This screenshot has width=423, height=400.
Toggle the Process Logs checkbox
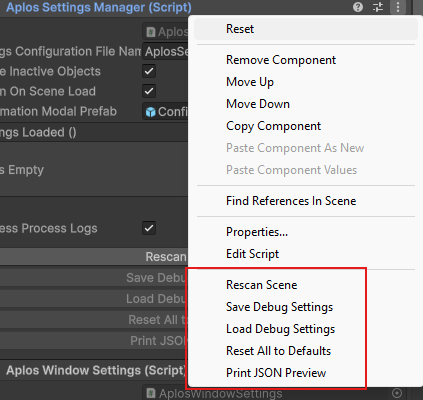point(149,228)
